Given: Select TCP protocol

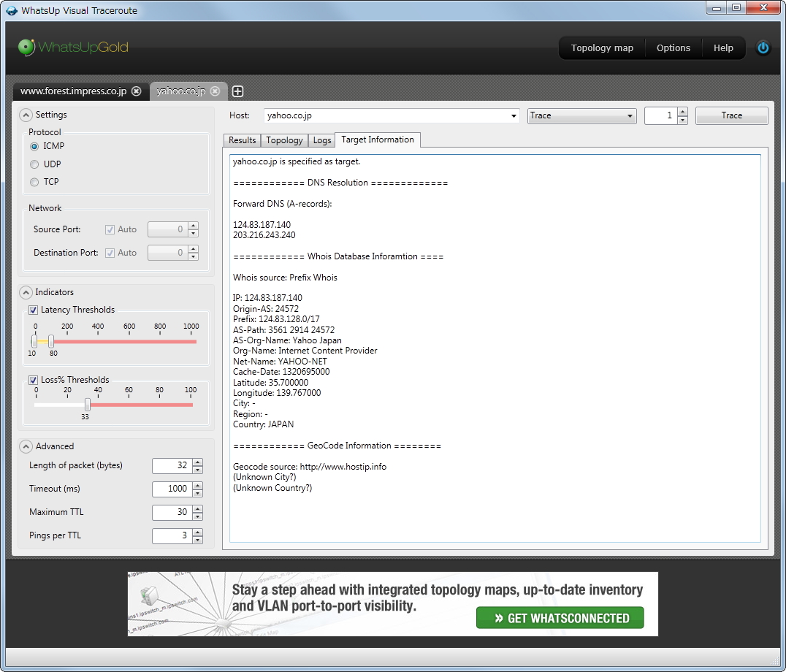Looking at the screenshot, I should click(x=34, y=182).
